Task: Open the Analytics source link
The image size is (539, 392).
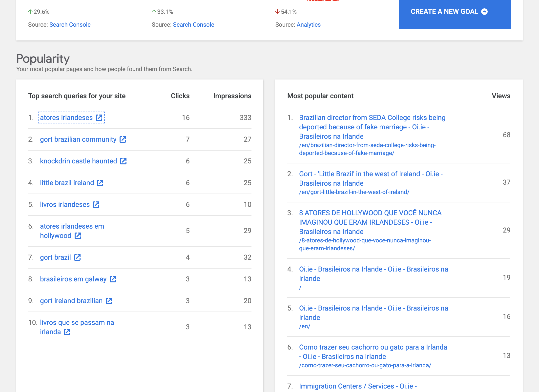Action: 309,24
